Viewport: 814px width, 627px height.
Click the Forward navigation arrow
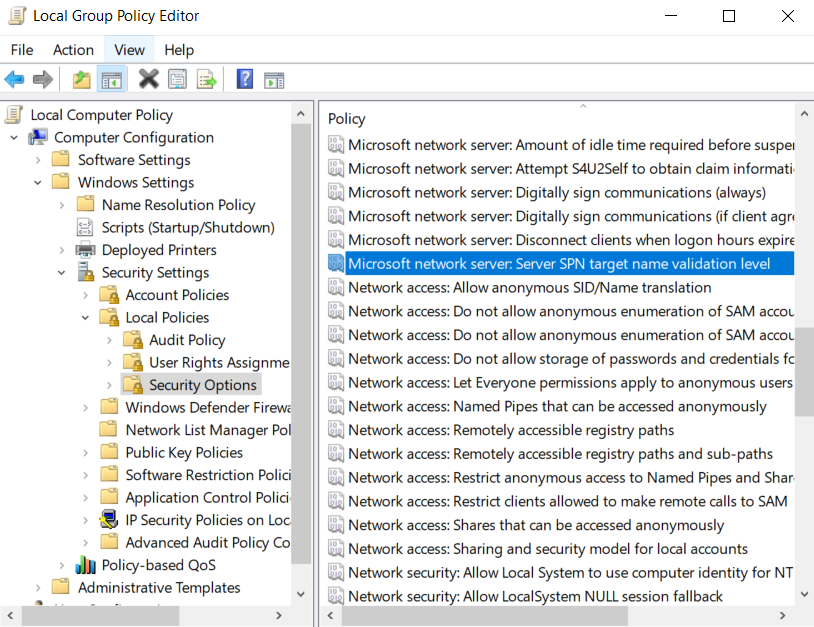(x=44, y=79)
